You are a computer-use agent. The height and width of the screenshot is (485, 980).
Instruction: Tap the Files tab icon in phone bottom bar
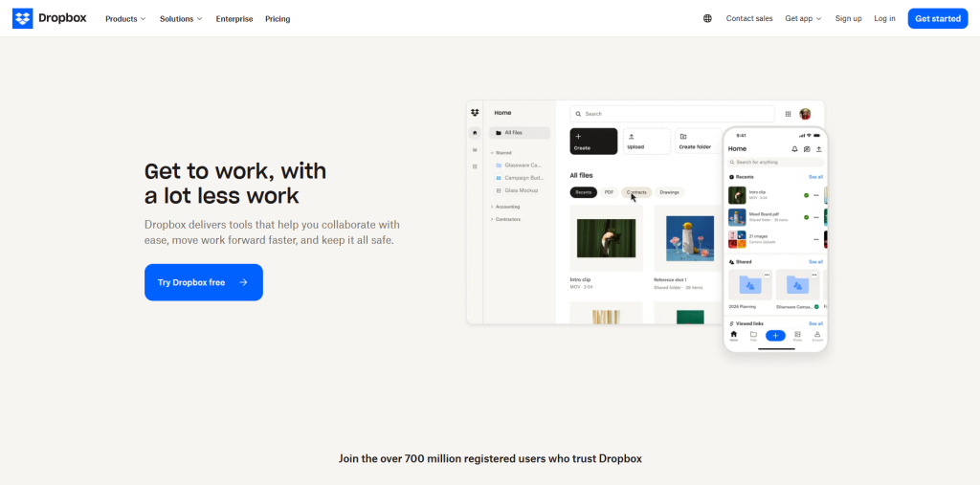753,336
